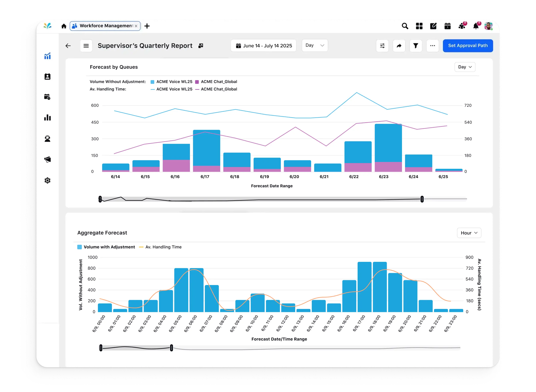This screenshot has height=392, width=536.
Task: Open the adjustment sliders settings icon
Action: [x=382, y=46]
